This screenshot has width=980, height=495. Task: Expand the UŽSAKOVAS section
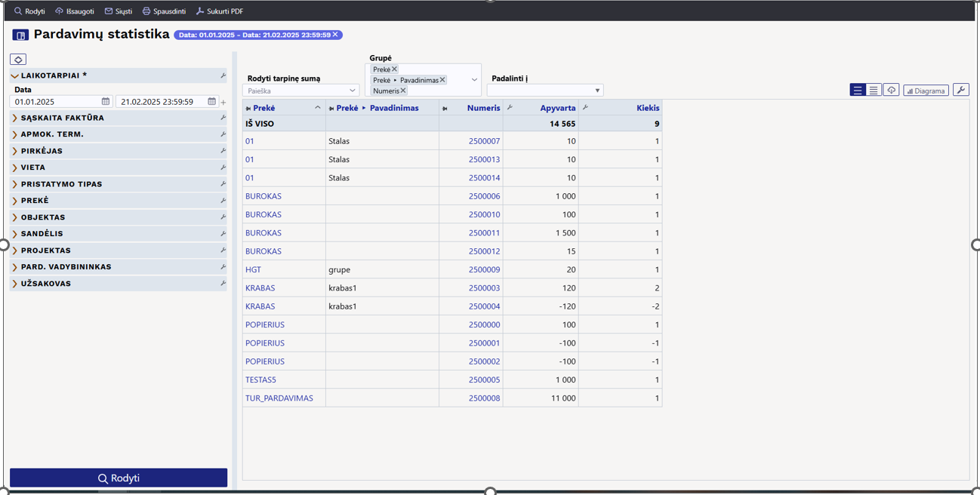tap(14, 284)
